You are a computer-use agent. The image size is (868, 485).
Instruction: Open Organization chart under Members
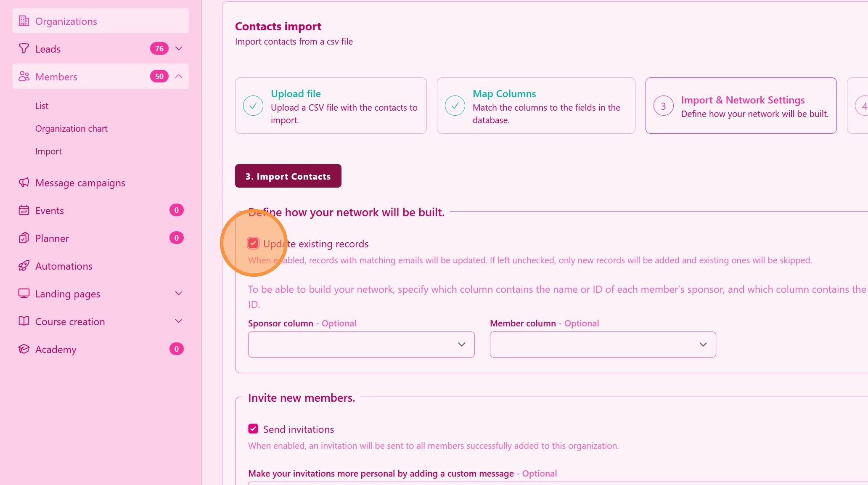[71, 129]
